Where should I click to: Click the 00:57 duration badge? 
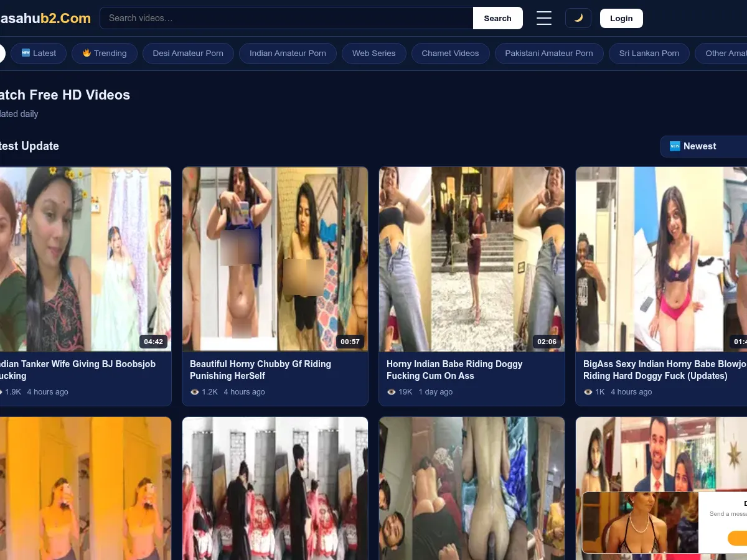click(350, 341)
